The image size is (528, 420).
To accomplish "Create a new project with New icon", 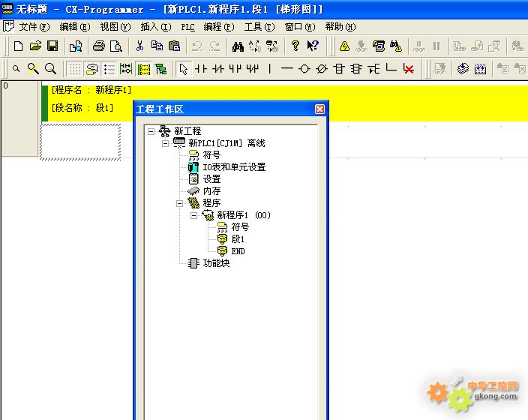I will 18,46.
